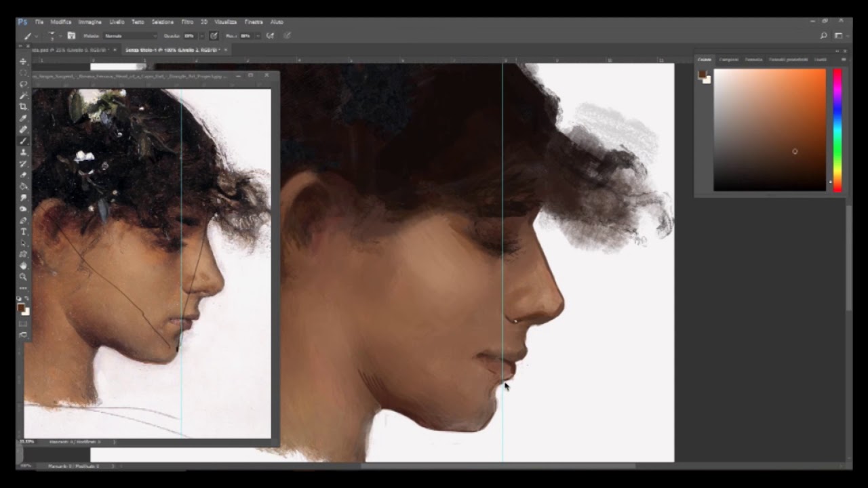
Task: Select the Paint Bucket tool
Action: pyautogui.click(x=23, y=186)
